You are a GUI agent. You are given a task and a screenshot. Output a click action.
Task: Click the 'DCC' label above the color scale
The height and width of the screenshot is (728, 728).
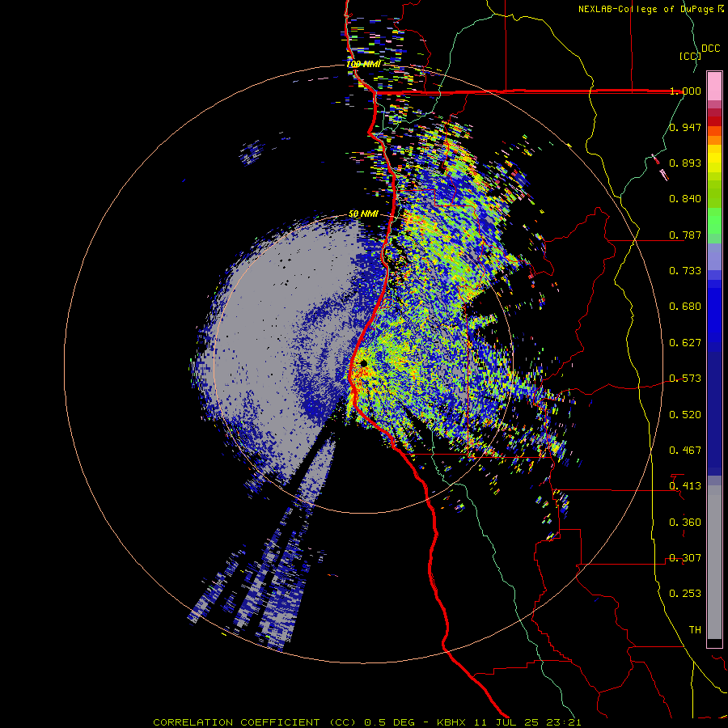pyautogui.click(x=711, y=49)
